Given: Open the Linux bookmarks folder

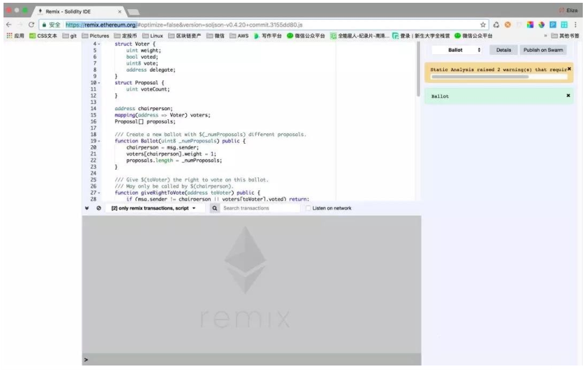Looking at the screenshot, I should (153, 36).
